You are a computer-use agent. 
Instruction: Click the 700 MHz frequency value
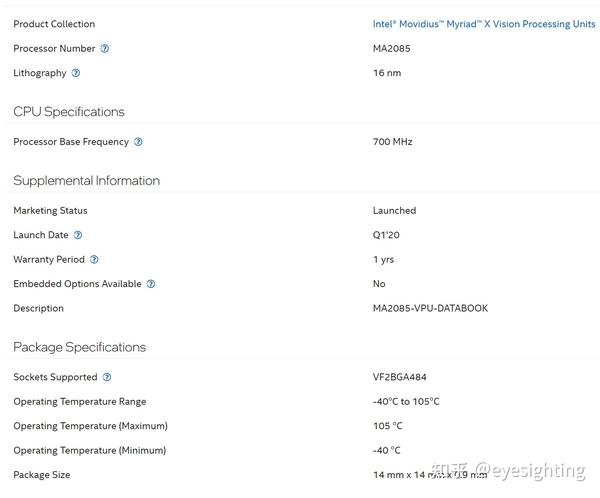392,142
